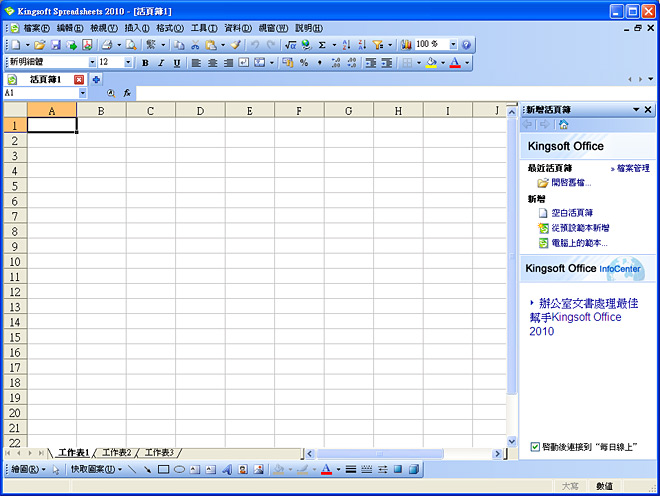
Task: Uncheck the connect to "每日線上" at startup checkbox
Action: (x=535, y=447)
